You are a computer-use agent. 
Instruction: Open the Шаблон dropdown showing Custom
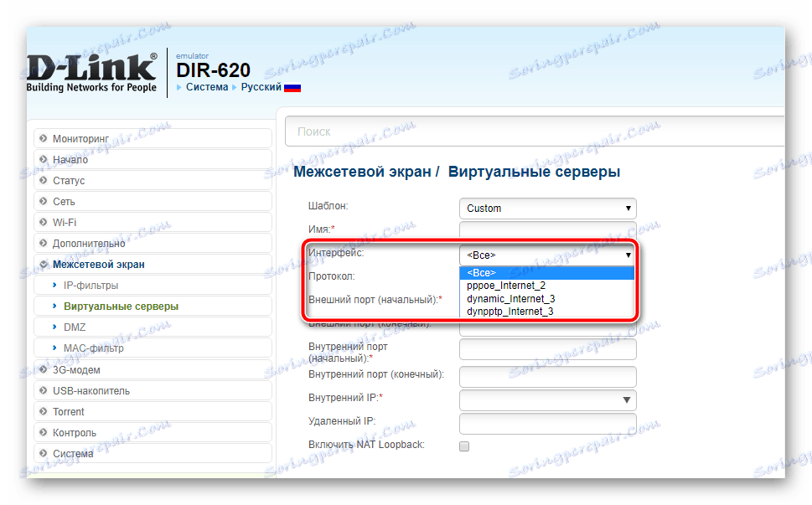coord(547,208)
